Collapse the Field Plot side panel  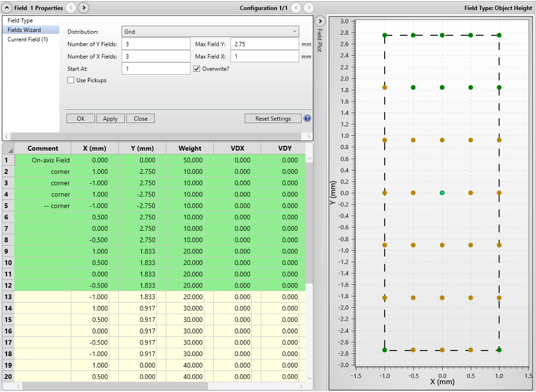[x=319, y=21]
